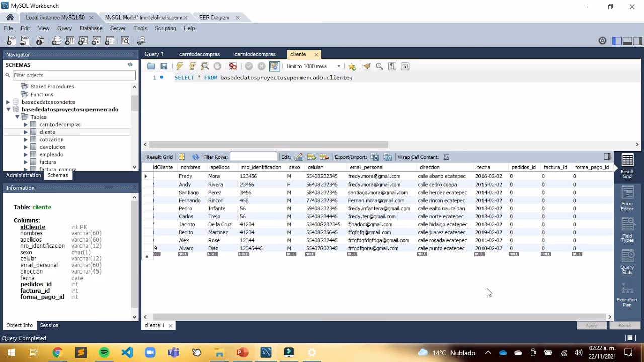Toggle autocommit mode button
The image size is (644, 362).
click(x=274, y=66)
